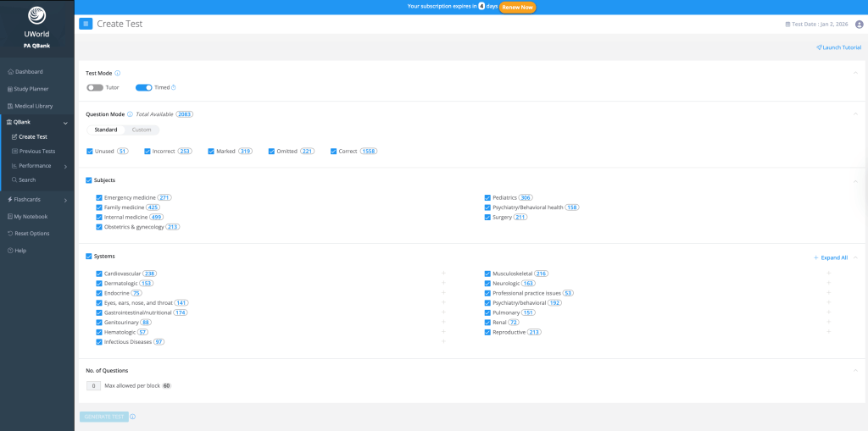Click the Test Mode info icon
The width and height of the screenshot is (868, 431).
118,74
